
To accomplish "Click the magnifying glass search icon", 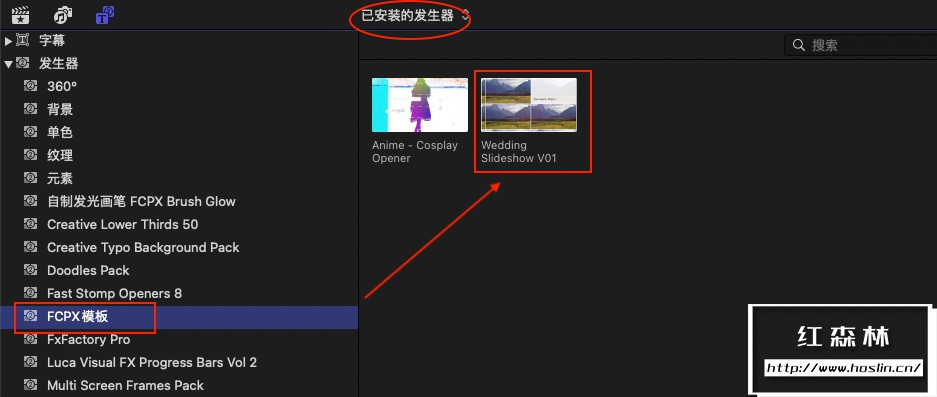I will point(798,45).
